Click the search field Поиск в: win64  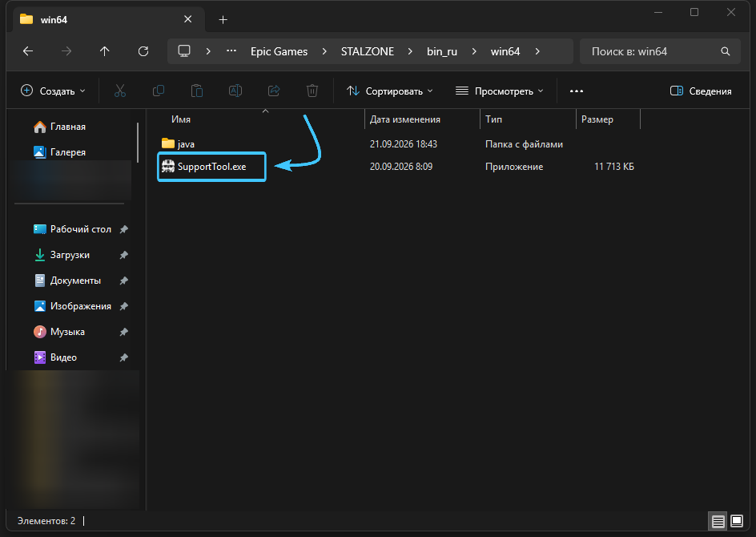coord(660,51)
